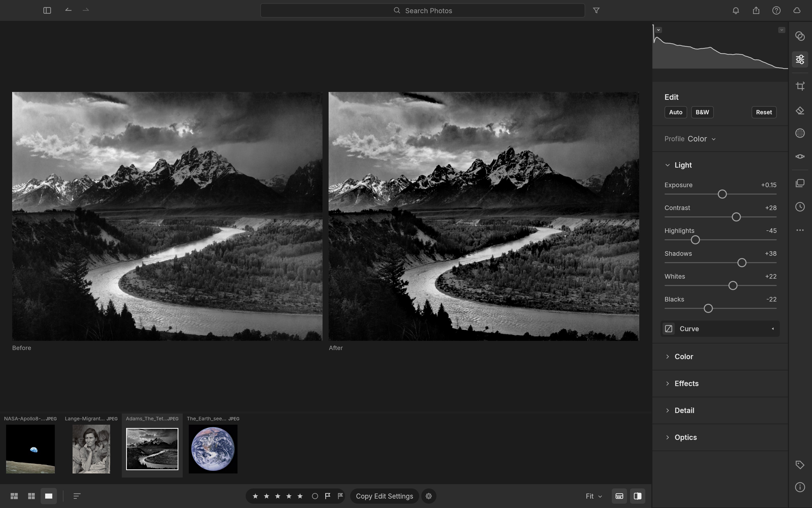Screen dimensions: 812x508
Task: Click the Reset button
Action: coord(764,112)
